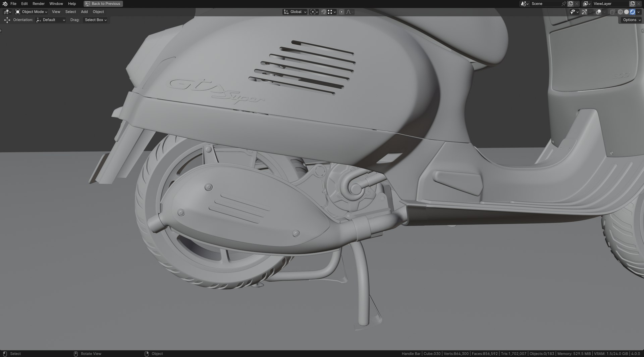This screenshot has height=357, width=644.
Task: Pin the scene to workspace
Action: coord(563,4)
